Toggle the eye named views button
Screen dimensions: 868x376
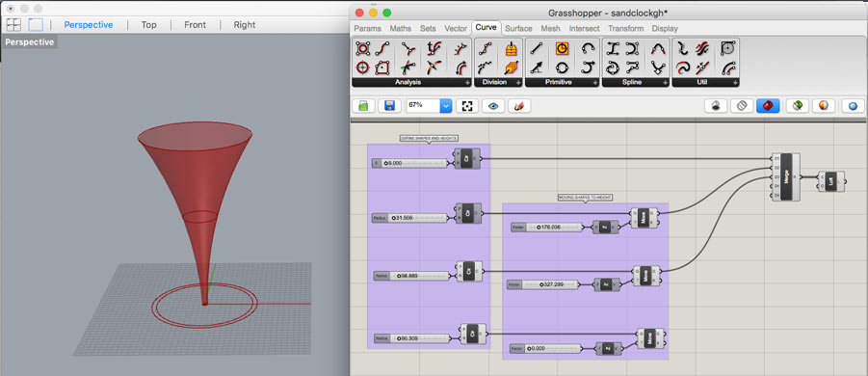click(492, 106)
